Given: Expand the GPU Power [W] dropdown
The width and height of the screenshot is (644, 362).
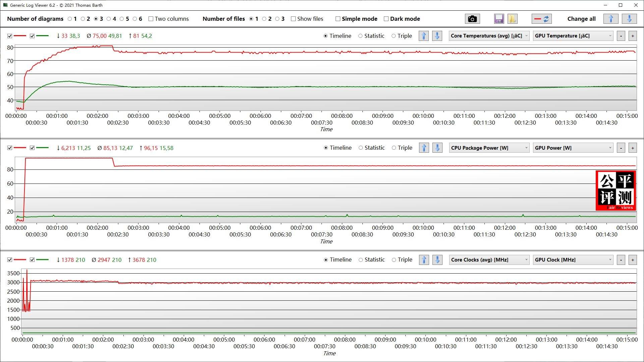Looking at the screenshot, I should pos(573,148).
